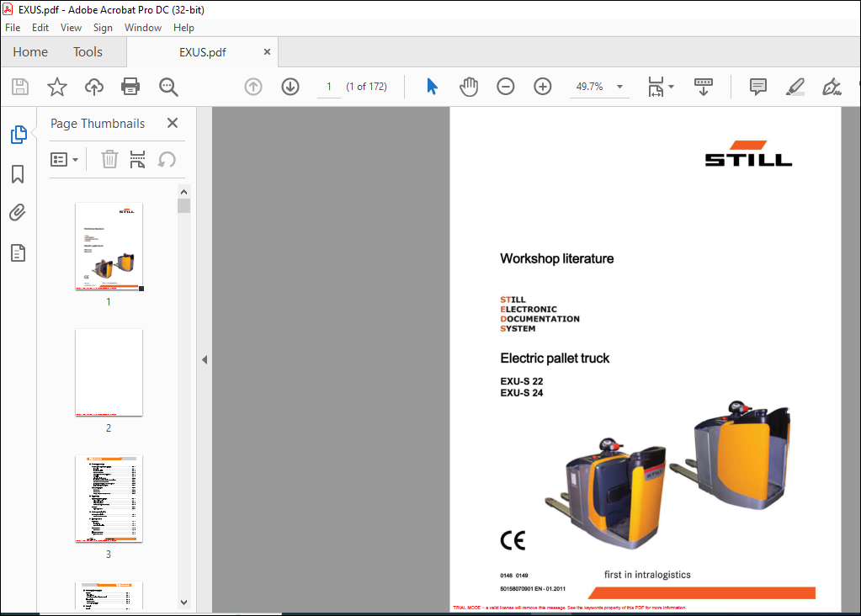
Task: Click the 'EXU-S 22' model text
Action: (x=522, y=381)
